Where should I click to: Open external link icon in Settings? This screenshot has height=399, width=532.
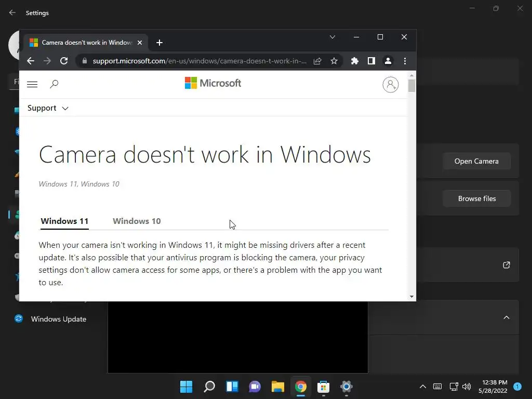(506, 265)
